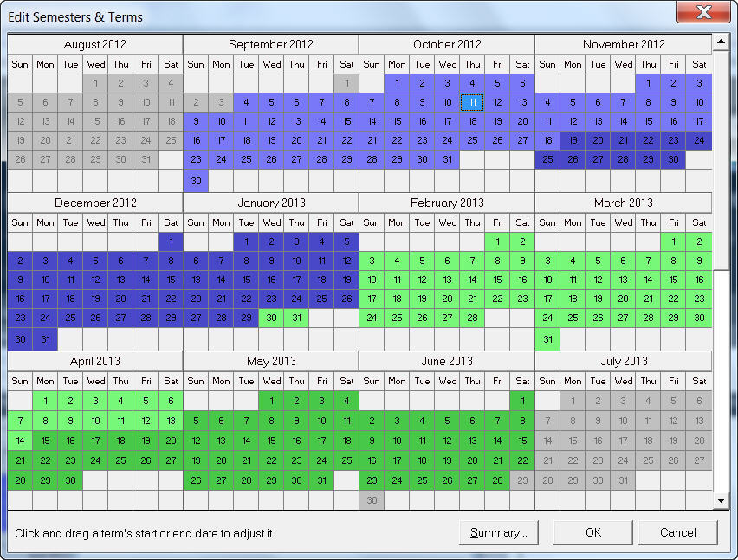738x560 pixels.
Task: Click June 30, 2013 gray cell
Action: tap(372, 500)
